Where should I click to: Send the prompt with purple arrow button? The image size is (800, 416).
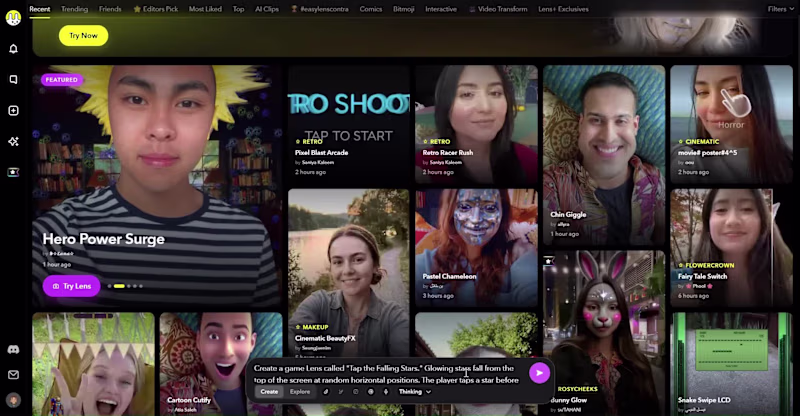click(x=539, y=373)
